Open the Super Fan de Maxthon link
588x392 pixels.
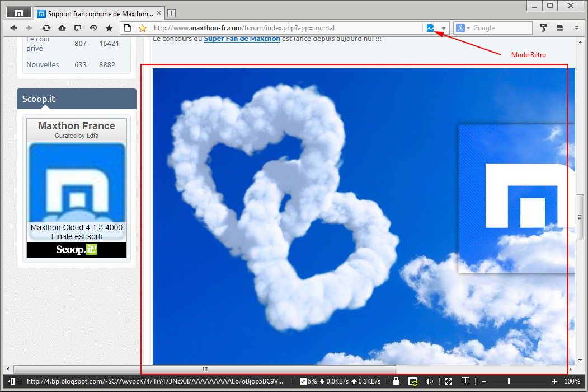tap(242, 39)
